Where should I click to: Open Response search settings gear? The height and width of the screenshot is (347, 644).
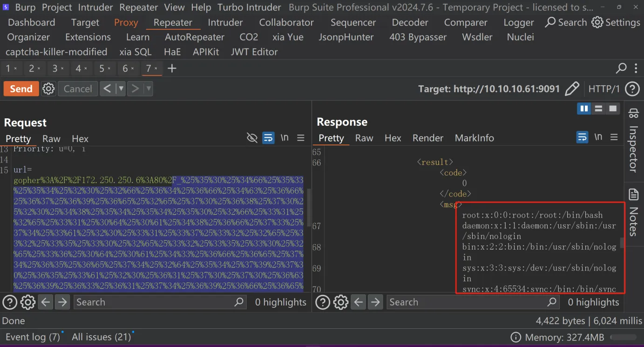click(341, 302)
